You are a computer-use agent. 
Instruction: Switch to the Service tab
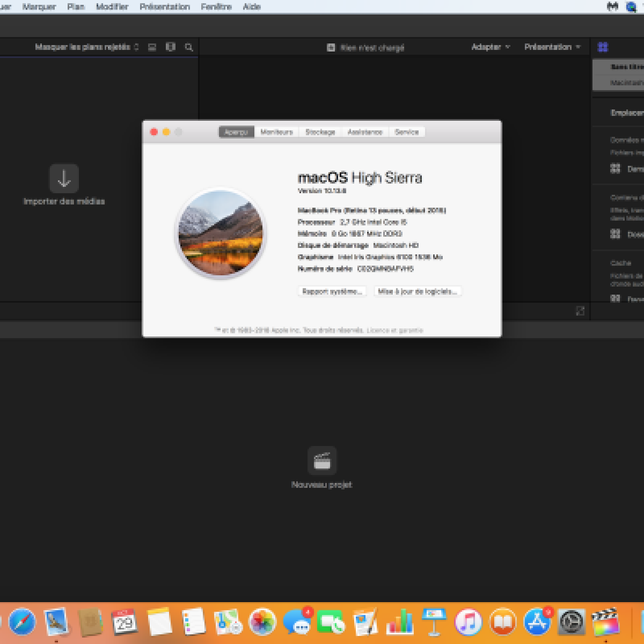coord(407,132)
